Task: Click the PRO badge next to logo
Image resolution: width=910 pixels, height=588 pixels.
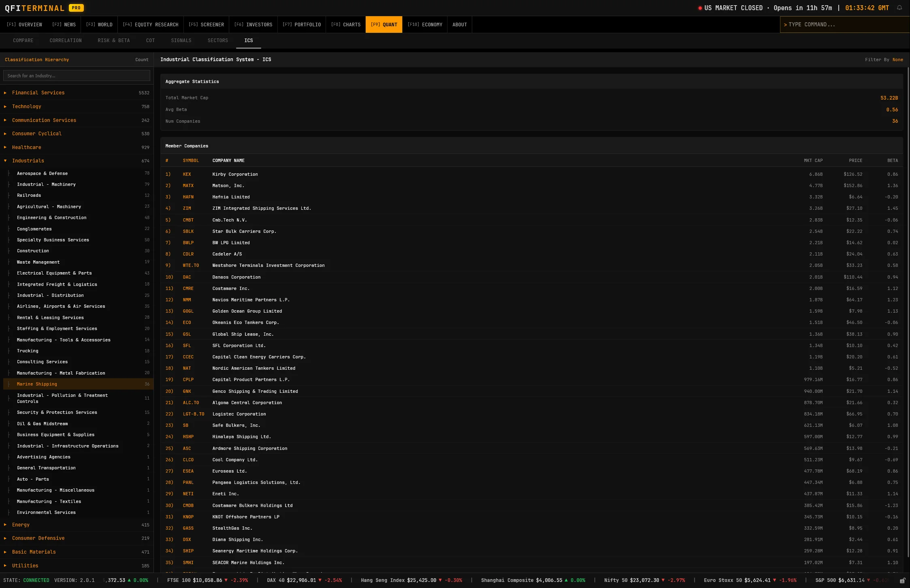Action: [x=76, y=8]
